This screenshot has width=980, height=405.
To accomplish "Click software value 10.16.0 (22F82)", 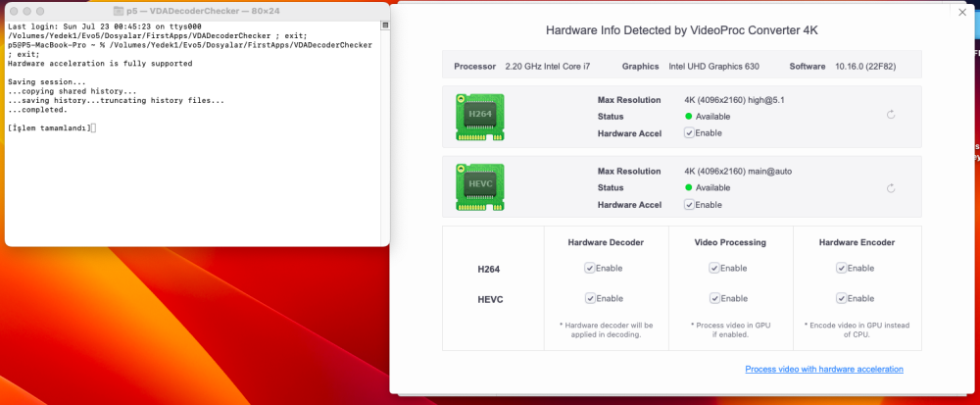I will click(x=865, y=67).
